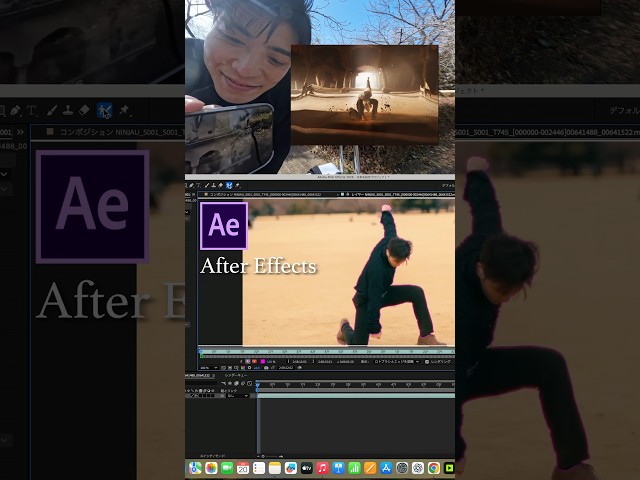Viewport: 640px width, 480px height.
Task: Click the picture-in-picture cave dance thumbnail
Action: (x=364, y=95)
